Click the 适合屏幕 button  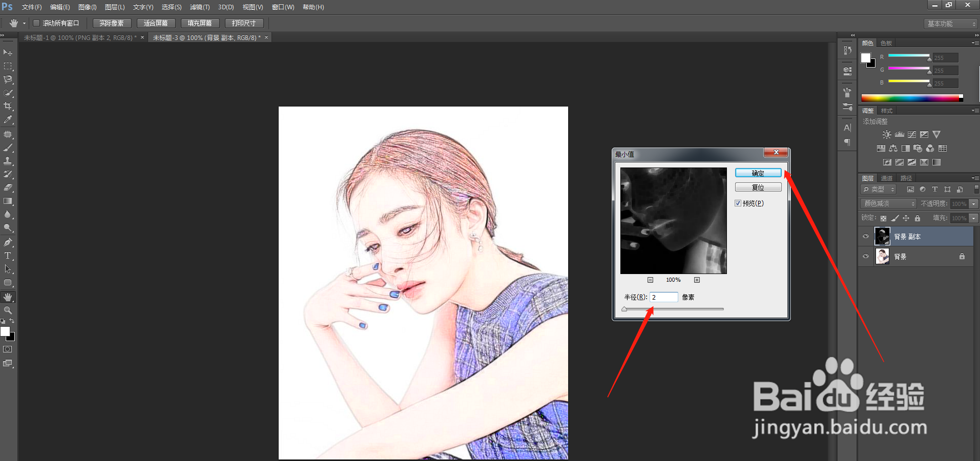click(156, 23)
